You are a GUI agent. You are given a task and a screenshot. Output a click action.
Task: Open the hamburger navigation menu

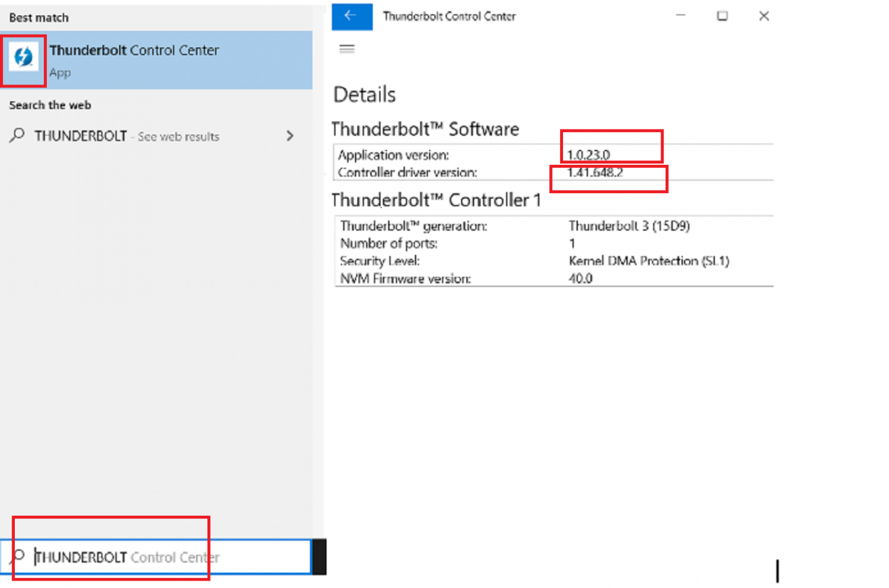tap(347, 49)
